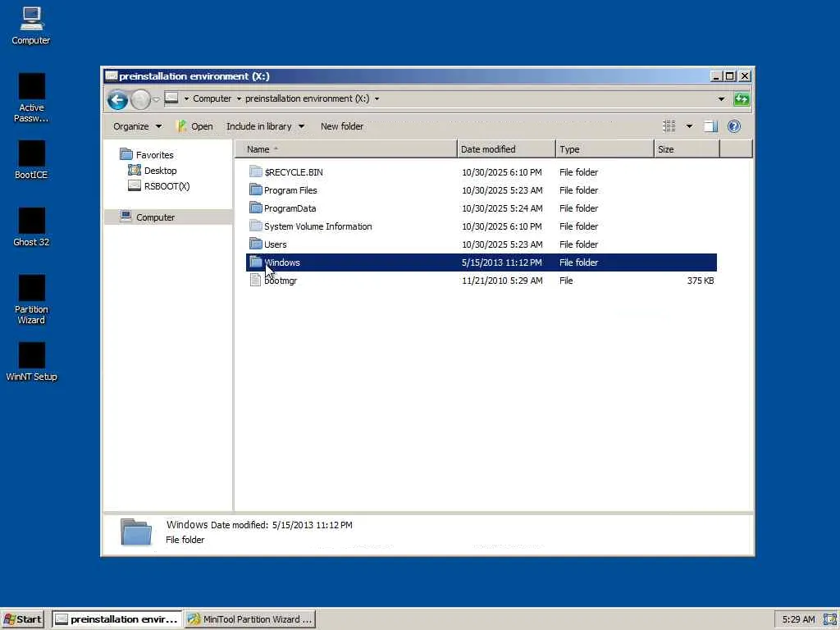The width and height of the screenshot is (840, 630).
Task: Sort by the Date modified column header
Action: (x=506, y=149)
